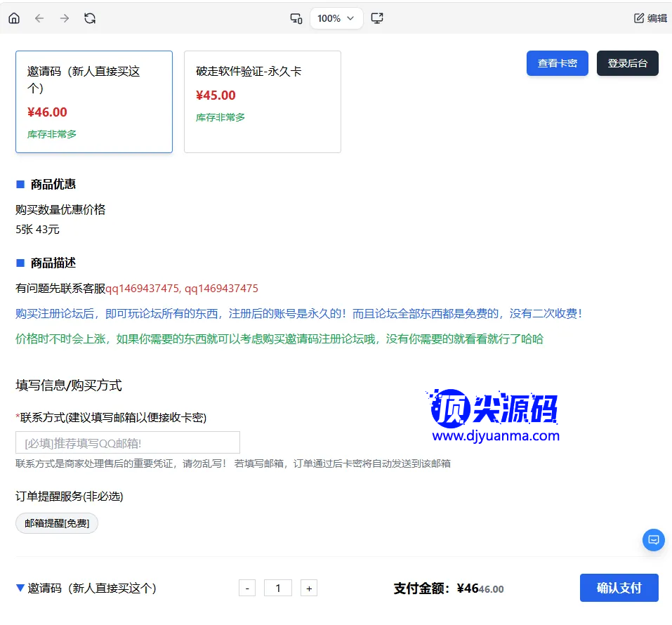The width and height of the screenshot is (672, 625).
Task: Open the 100% zoom dropdown
Action: 336,18
